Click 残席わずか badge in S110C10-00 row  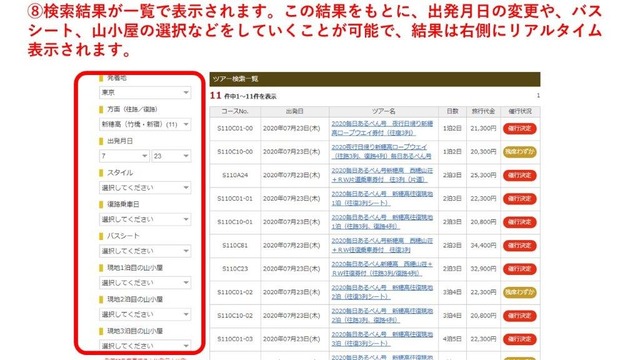(x=520, y=152)
